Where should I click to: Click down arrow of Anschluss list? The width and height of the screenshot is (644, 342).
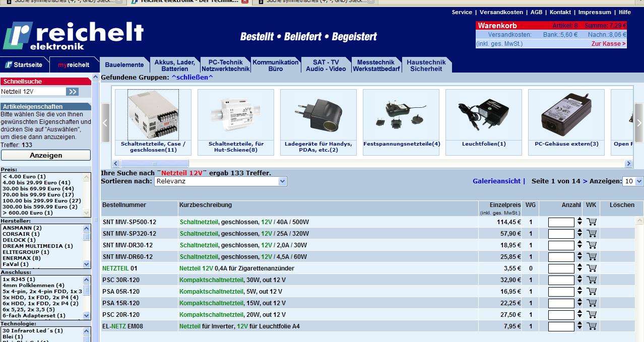tap(87, 316)
